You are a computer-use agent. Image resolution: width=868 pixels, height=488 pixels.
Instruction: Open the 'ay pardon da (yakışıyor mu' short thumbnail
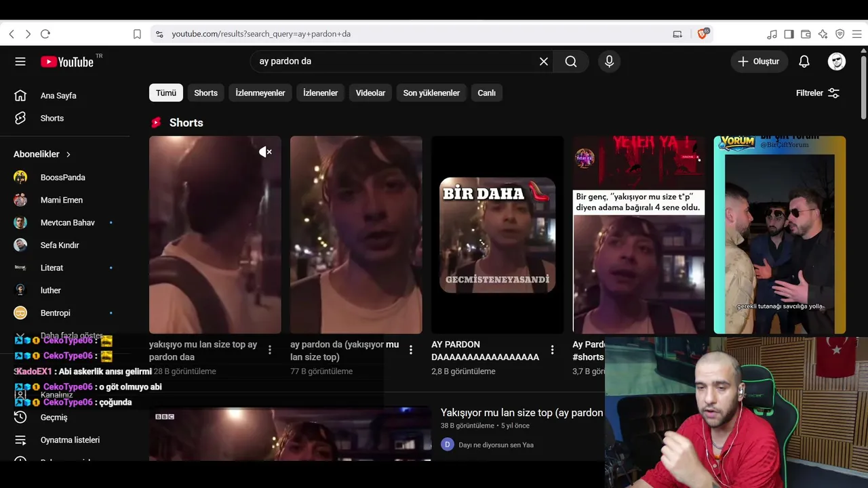tap(356, 235)
